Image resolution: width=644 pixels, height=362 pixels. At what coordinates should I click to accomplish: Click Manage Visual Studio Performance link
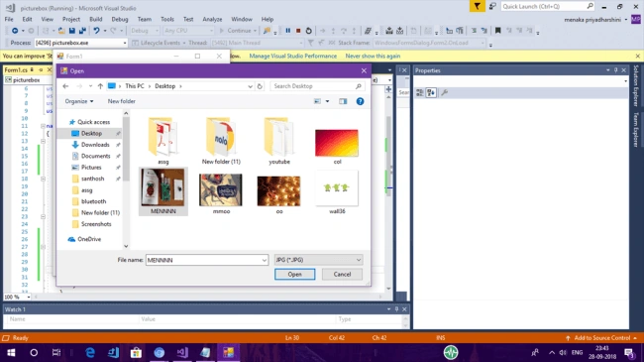293,56
